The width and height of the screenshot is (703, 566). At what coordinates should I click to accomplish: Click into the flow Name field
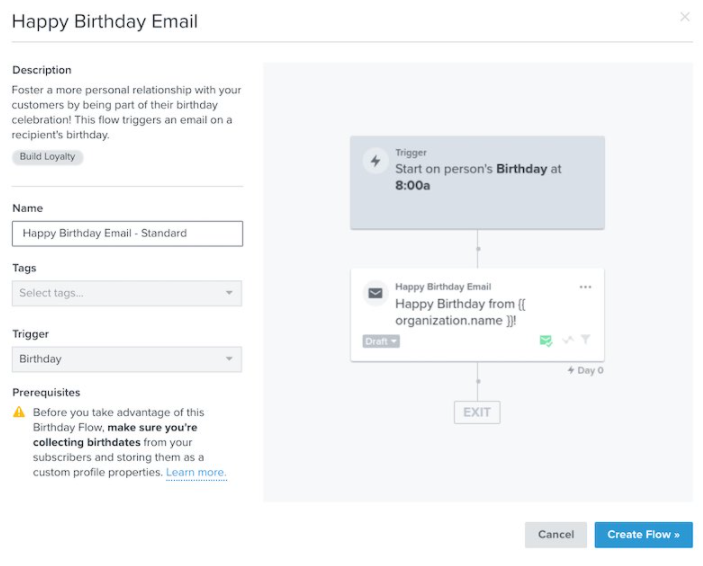[127, 233]
